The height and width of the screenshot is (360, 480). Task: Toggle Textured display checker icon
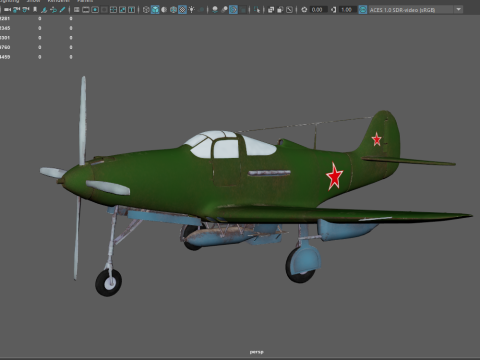pos(182,10)
